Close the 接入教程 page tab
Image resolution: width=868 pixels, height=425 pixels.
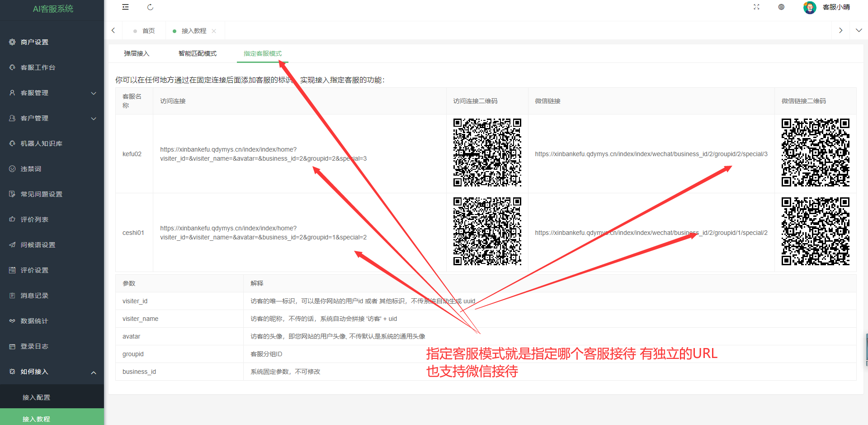point(214,31)
